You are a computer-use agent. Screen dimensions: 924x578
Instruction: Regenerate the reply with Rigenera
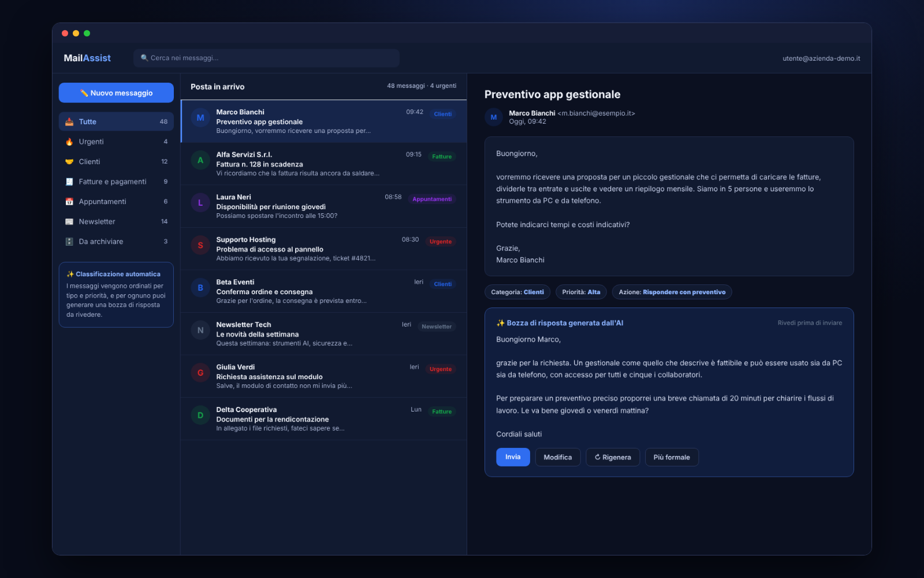[613, 457]
